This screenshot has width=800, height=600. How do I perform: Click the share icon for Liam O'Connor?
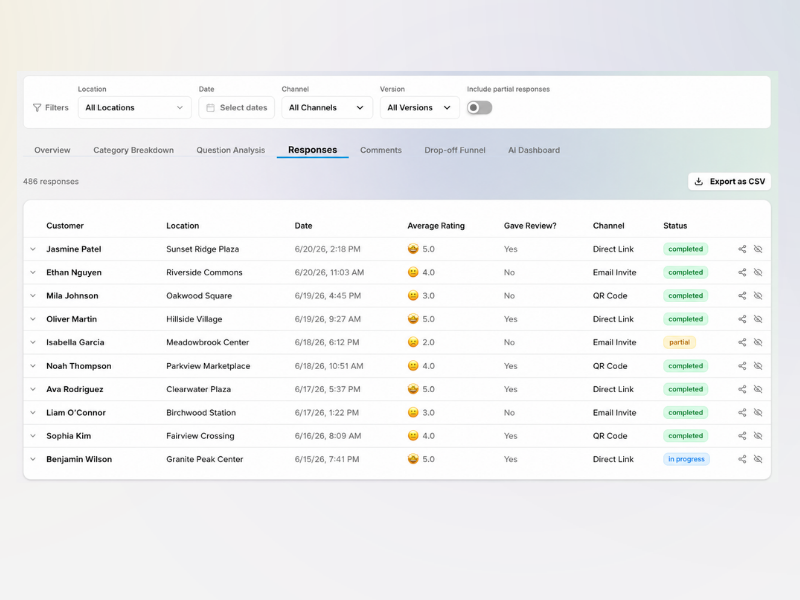(x=742, y=412)
